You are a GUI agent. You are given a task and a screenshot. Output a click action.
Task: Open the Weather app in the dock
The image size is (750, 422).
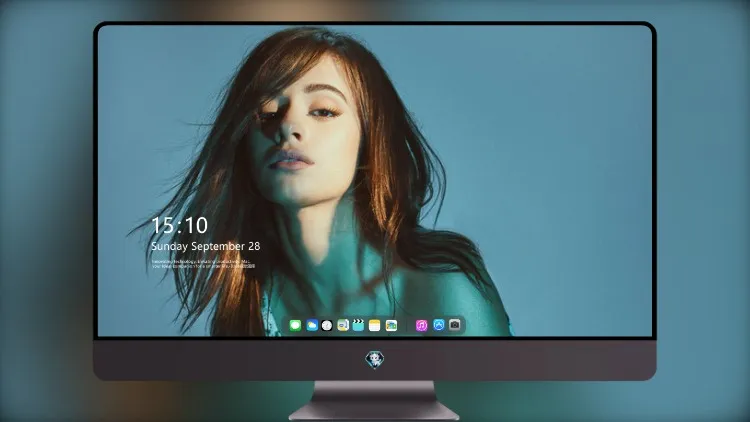point(312,325)
